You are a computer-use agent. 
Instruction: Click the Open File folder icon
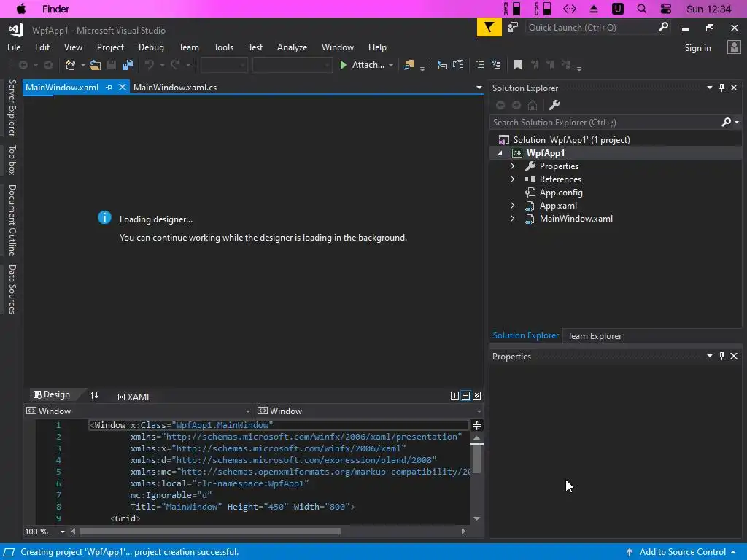(96, 65)
